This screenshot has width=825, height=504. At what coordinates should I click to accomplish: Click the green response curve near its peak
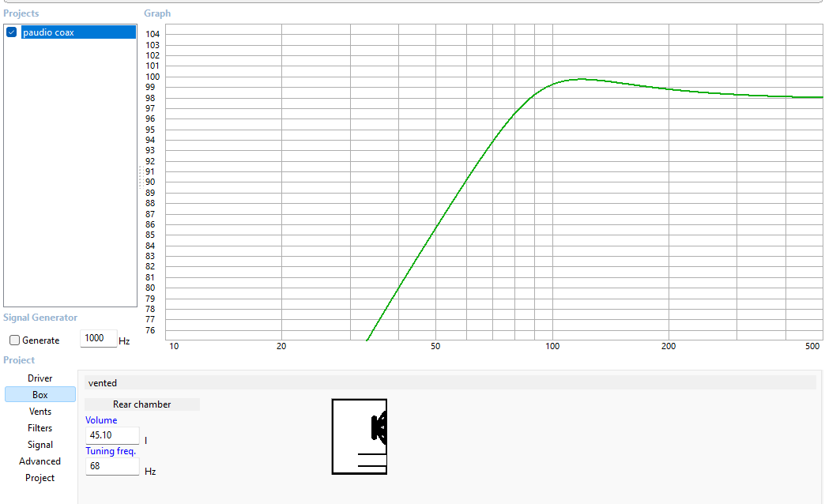click(582, 80)
